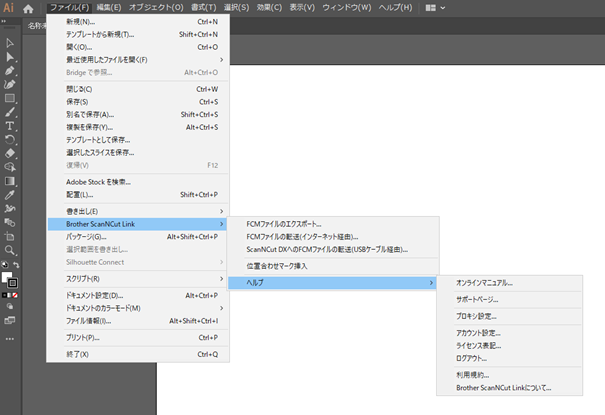The image size is (605, 415).
Task: Choose Brother ScanNCut Linkについて...
Action: 509,388
